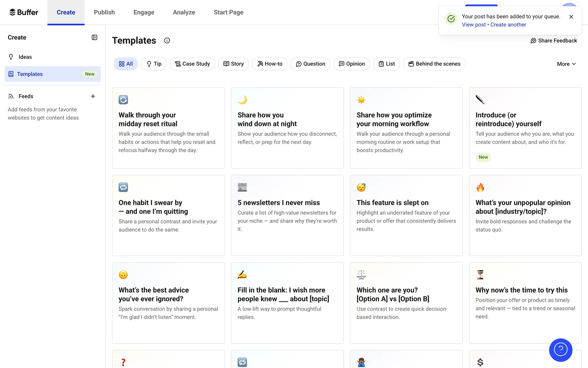Screen dimensions: 588x368
Task: Select the All templates filter
Action: [x=126, y=64]
